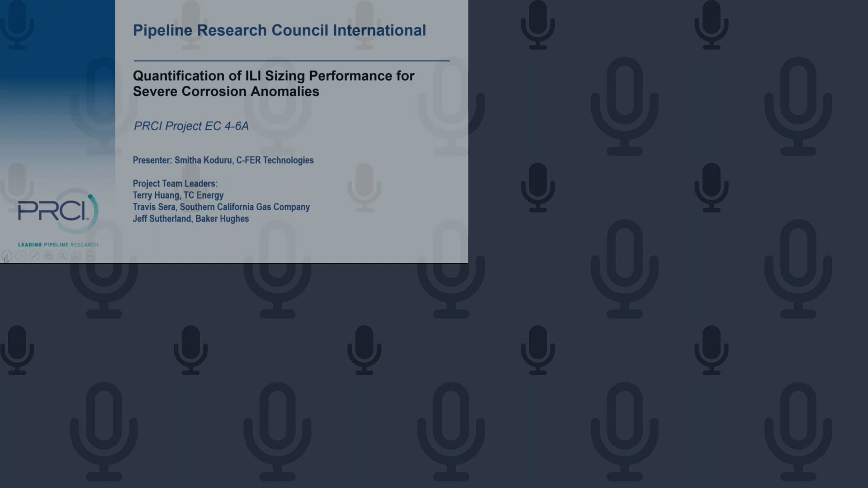Open more slideshow options ellipsis menu

90,256
